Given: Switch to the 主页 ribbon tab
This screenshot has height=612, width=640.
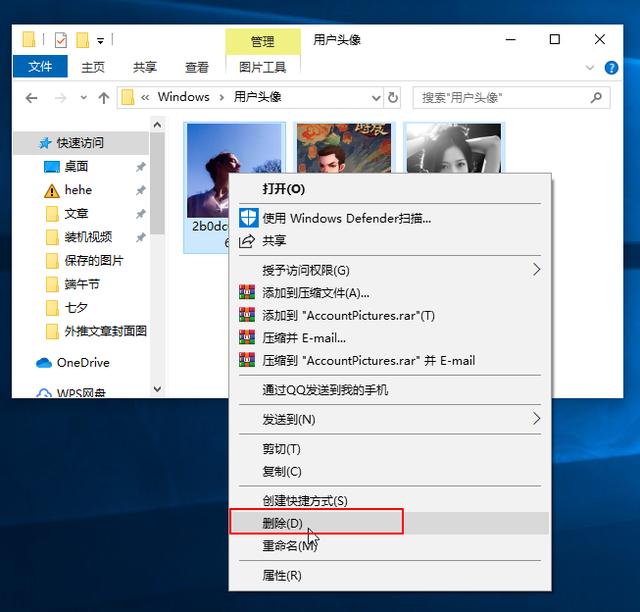Looking at the screenshot, I should 93,67.
